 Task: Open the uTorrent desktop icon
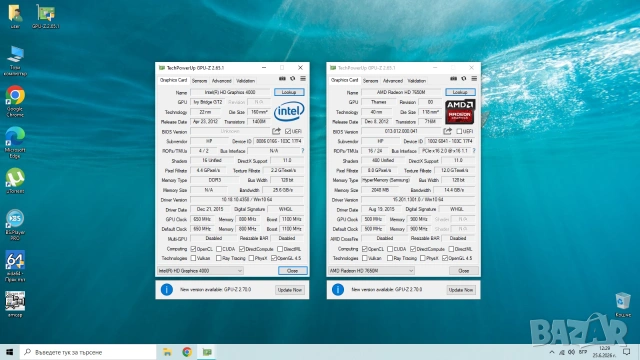15,181
